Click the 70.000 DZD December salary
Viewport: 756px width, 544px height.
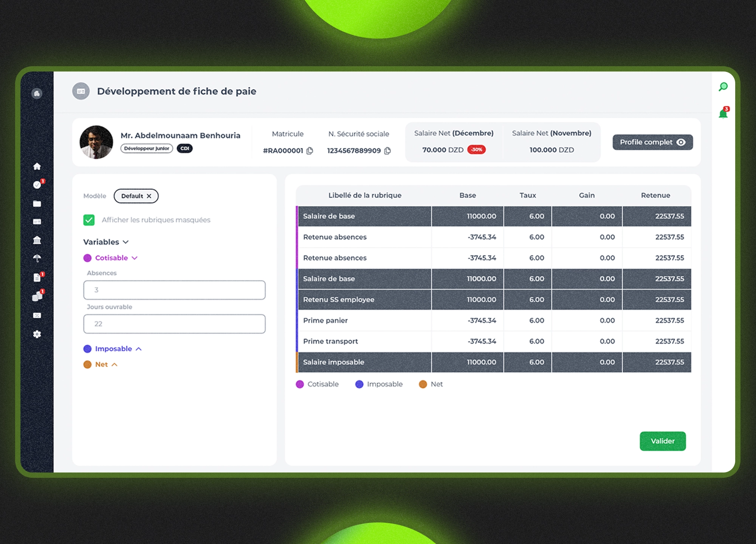(x=443, y=150)
